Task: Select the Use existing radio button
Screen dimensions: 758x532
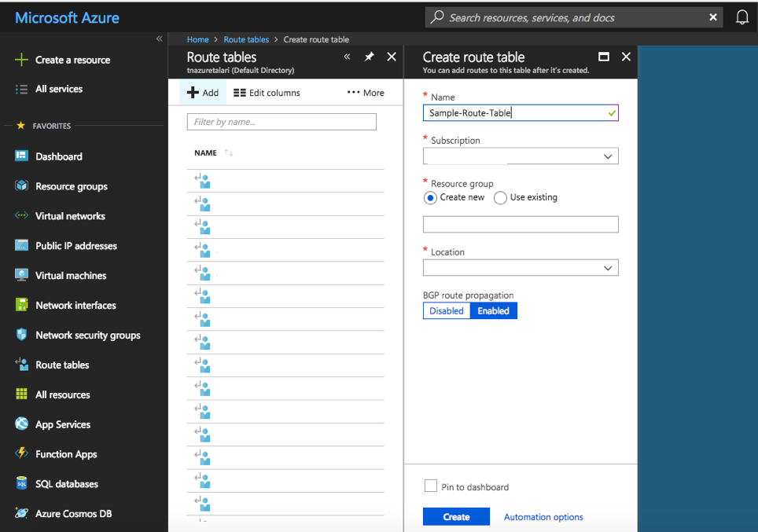Action: [x=500, y=198]
